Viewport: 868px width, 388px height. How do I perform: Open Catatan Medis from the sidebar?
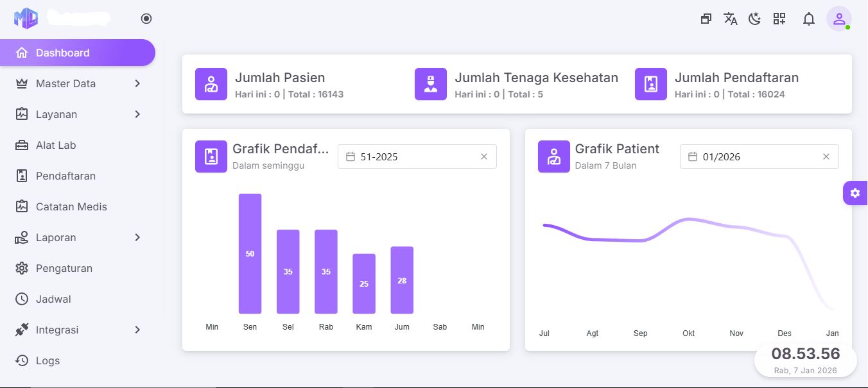click(x=71, y=207)
